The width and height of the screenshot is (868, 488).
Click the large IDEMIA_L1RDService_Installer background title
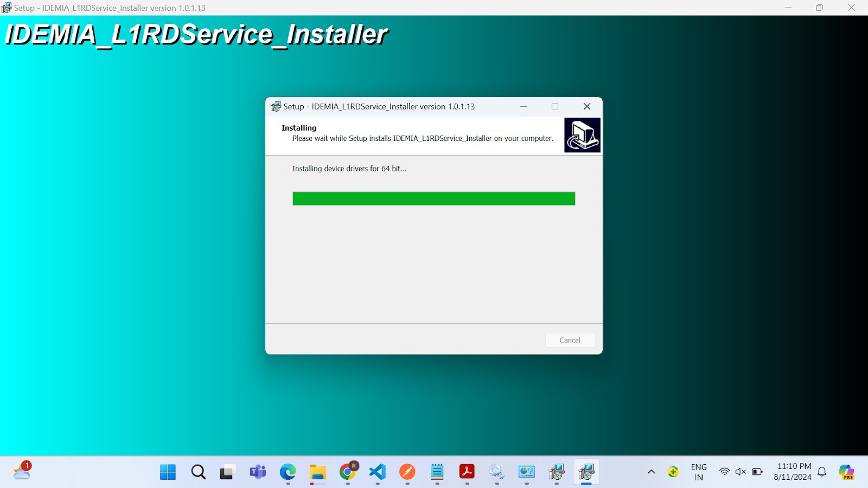[x=196, y=34]
